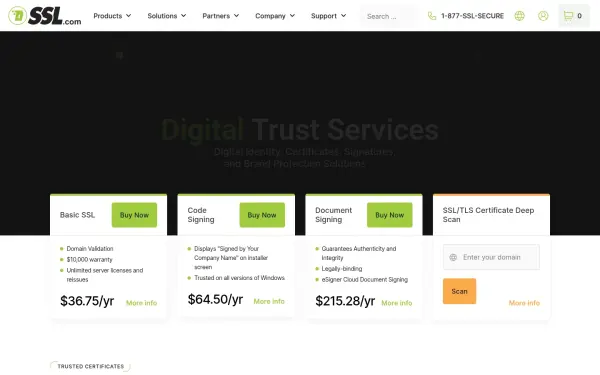The height and width of the screenshot is (375, 600).
Task: Click the orange Scan button
Action: (x=459, y=291)
